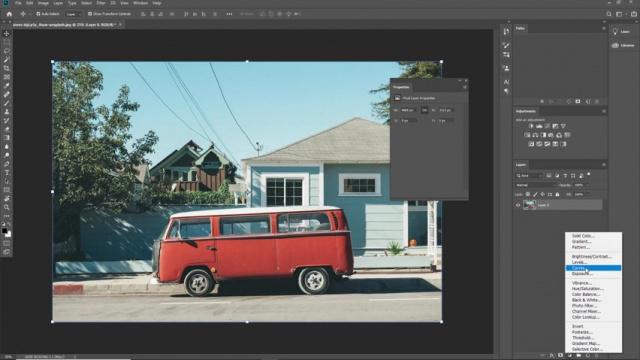Toggle width-height link in Properties panel
The height and width of the screenshot is (360, 640).
pyautogui.click(x=424, y=110)
